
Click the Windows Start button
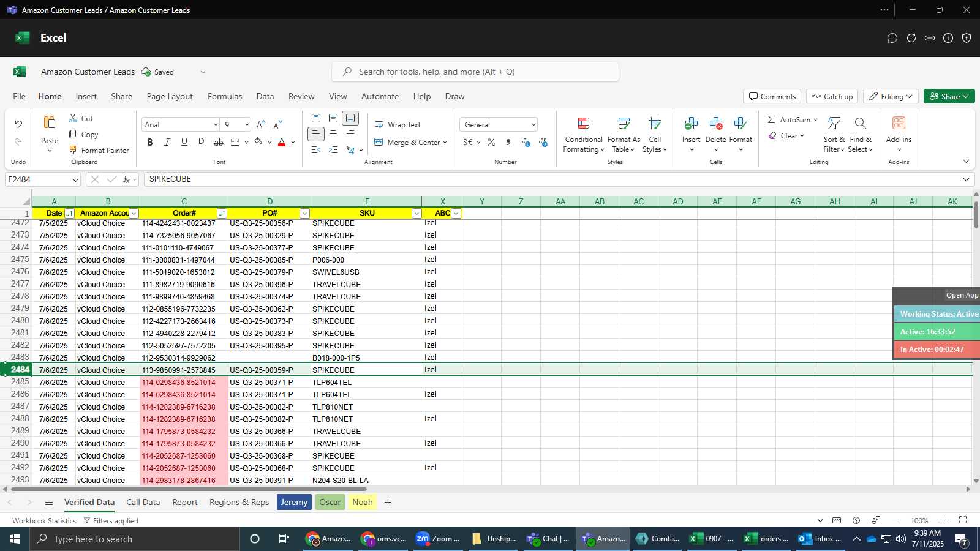point(15,539)
